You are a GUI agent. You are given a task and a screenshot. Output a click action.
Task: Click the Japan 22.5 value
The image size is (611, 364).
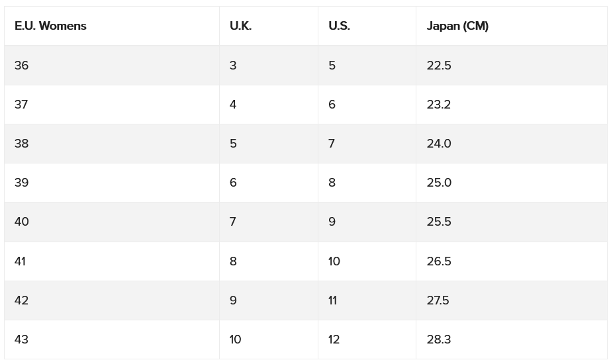click(x=439, y=65)
